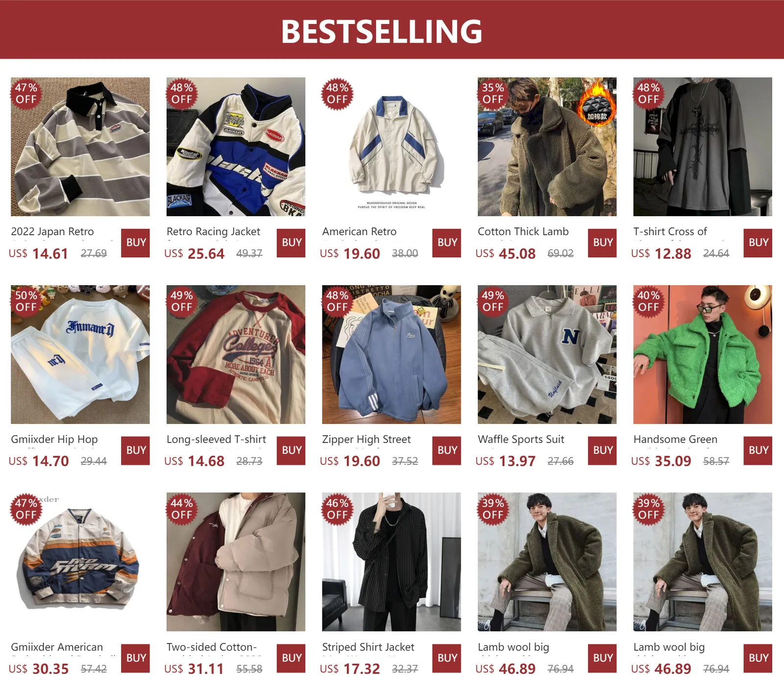The height and width of the screenshot is (694, 784).
Task: Click the 44% OFF badge on Two-sided Cotton jacket
Action: click(x=182, y=509)
